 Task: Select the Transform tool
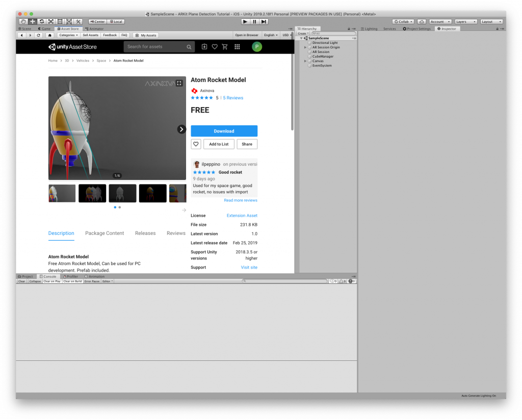click(x=69, y=21)
